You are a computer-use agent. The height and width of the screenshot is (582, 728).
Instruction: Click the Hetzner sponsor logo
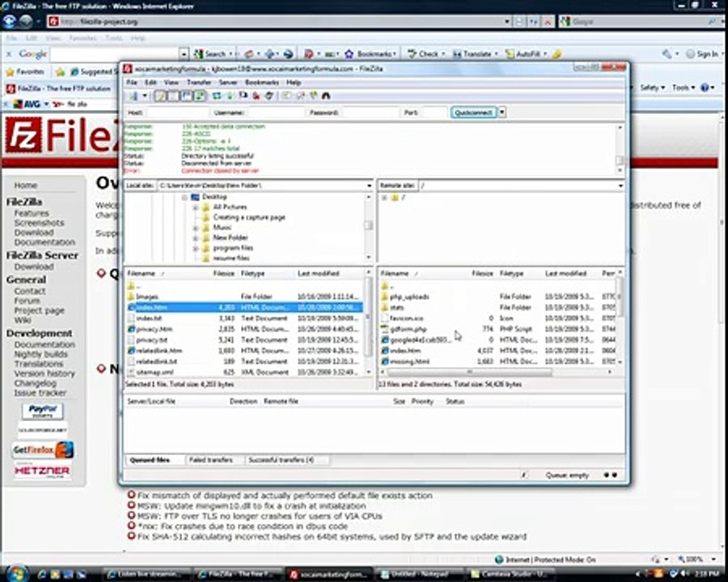(43, 470)
